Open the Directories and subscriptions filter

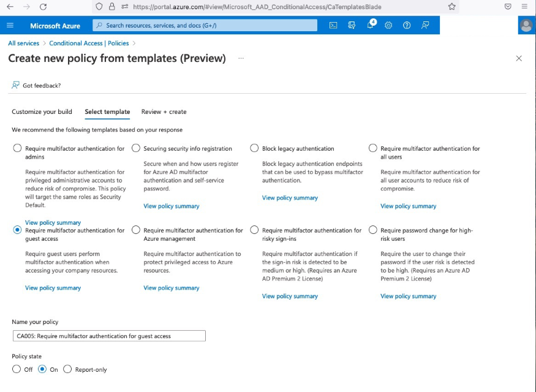[352, 25]
